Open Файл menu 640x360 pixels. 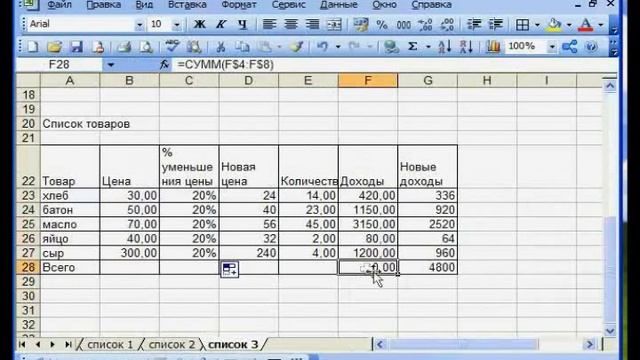coord(59,5)
